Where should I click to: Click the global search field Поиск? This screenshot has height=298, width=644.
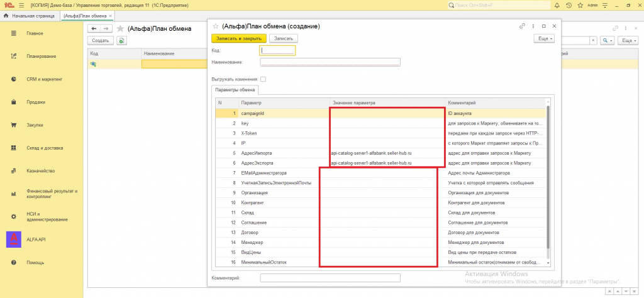(499, 5)
